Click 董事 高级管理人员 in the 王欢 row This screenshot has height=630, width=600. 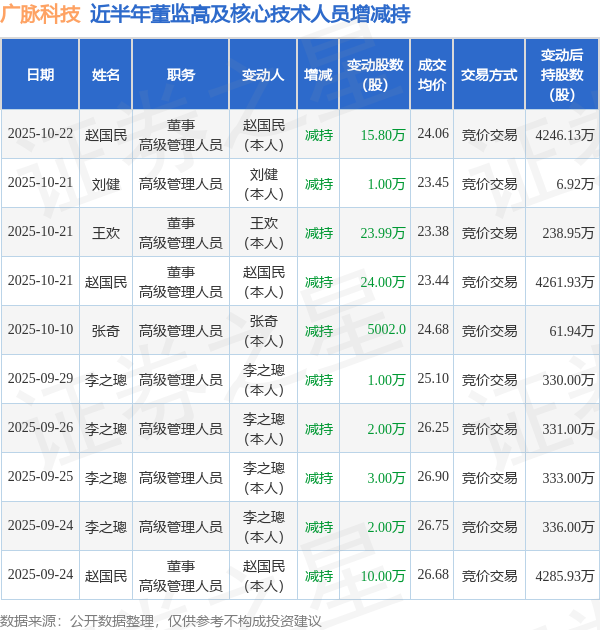point(181,233)
